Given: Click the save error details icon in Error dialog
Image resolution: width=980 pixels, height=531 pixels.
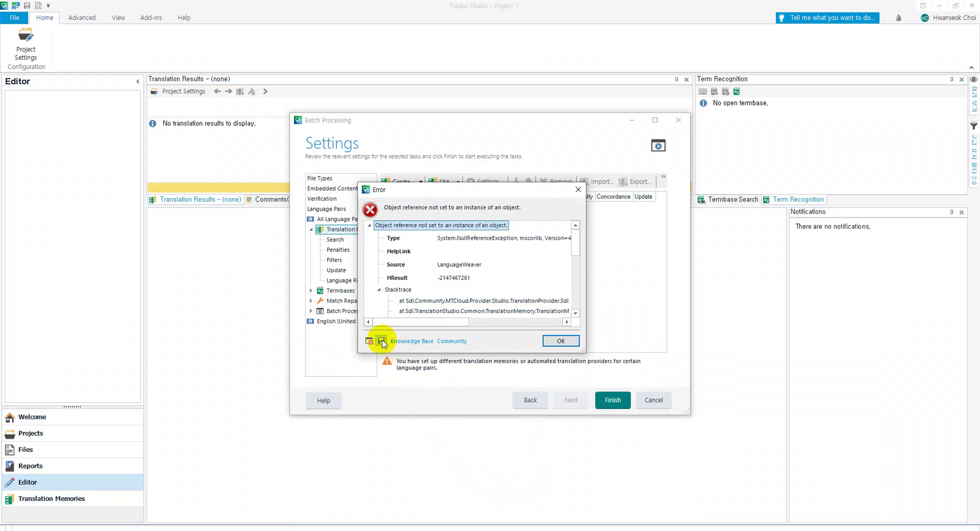Looking at the screenshot, I should [381, 341].
